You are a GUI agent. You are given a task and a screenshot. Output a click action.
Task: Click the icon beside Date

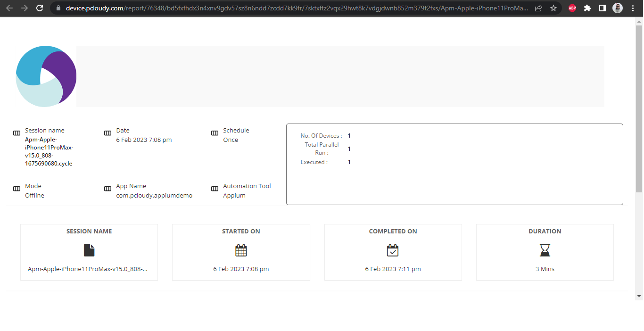[107, 133]
